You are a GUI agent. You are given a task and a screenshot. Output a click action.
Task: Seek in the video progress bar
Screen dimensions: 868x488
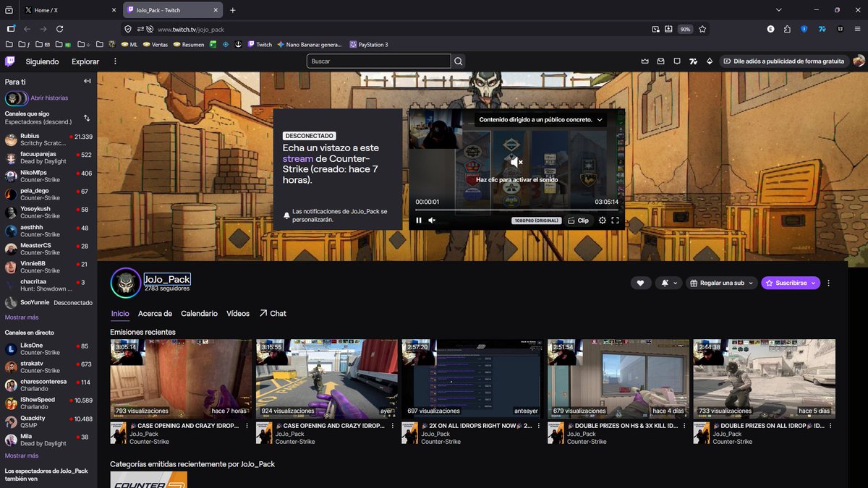pyautogui.click(x=516, y=210)
